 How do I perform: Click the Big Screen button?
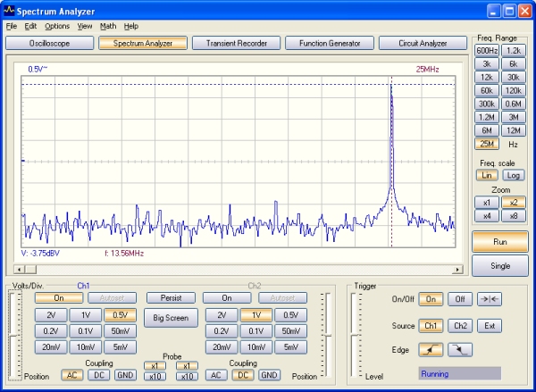click(171, 317)
